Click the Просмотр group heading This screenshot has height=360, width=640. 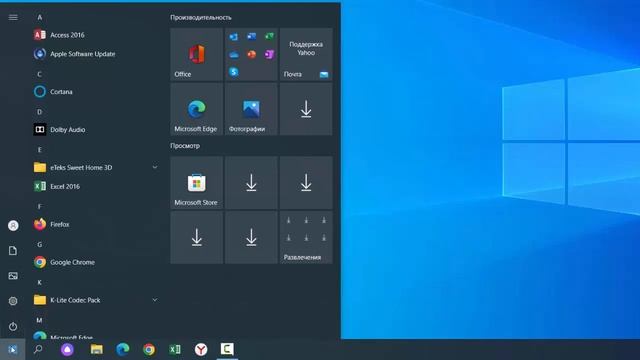(185, 146)
